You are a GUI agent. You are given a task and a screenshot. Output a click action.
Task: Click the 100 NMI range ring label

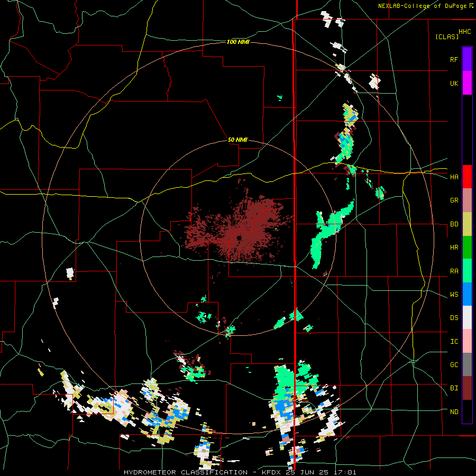pos(238,42)
